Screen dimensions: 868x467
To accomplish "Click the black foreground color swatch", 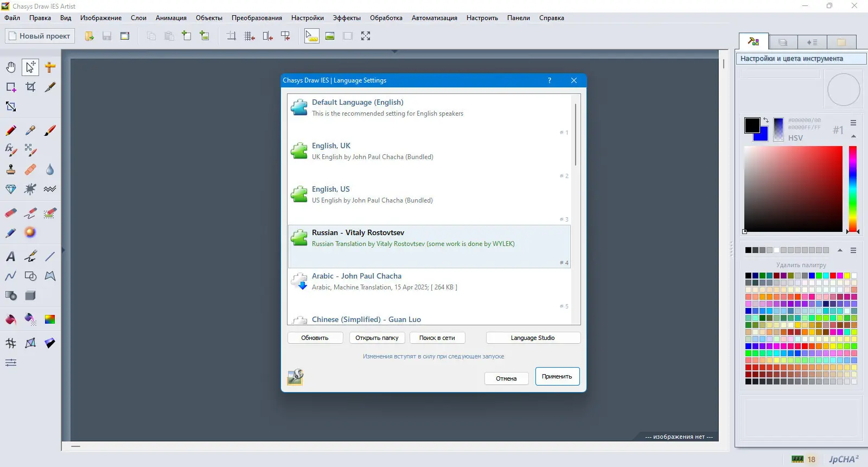I will tap(752, 125).
